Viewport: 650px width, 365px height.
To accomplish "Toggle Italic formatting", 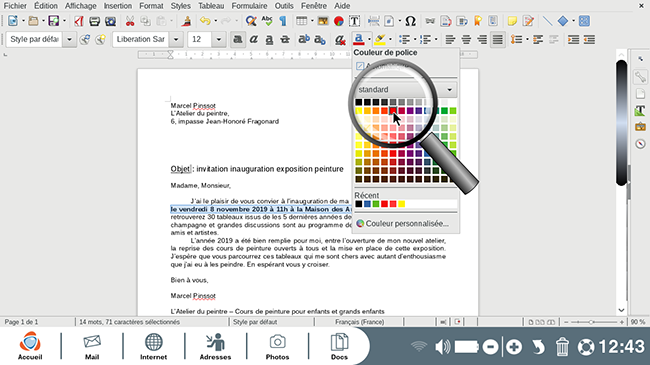I will tap(253, 39).
